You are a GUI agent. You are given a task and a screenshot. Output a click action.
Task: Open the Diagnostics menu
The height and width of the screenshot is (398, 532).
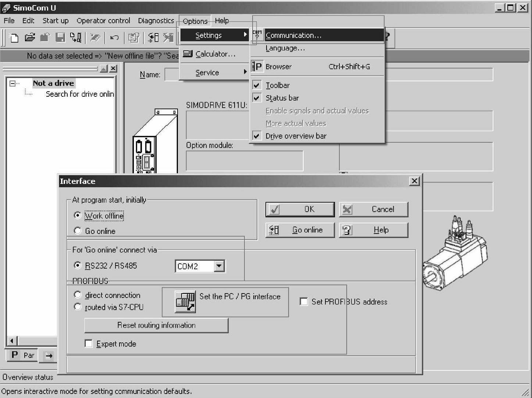click(156, 21)
